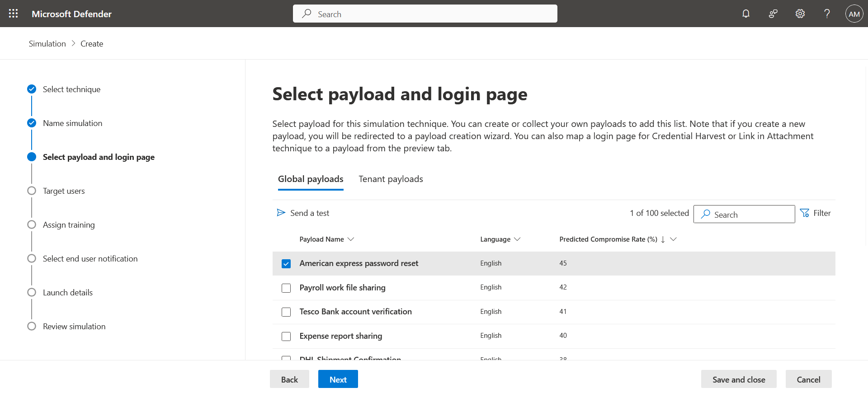
Task: Click the Back button
Action: 289,379
